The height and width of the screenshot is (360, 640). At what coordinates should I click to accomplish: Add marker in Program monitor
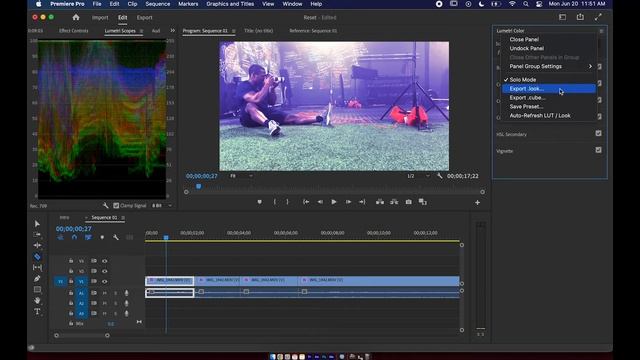[x=260, y=202]
